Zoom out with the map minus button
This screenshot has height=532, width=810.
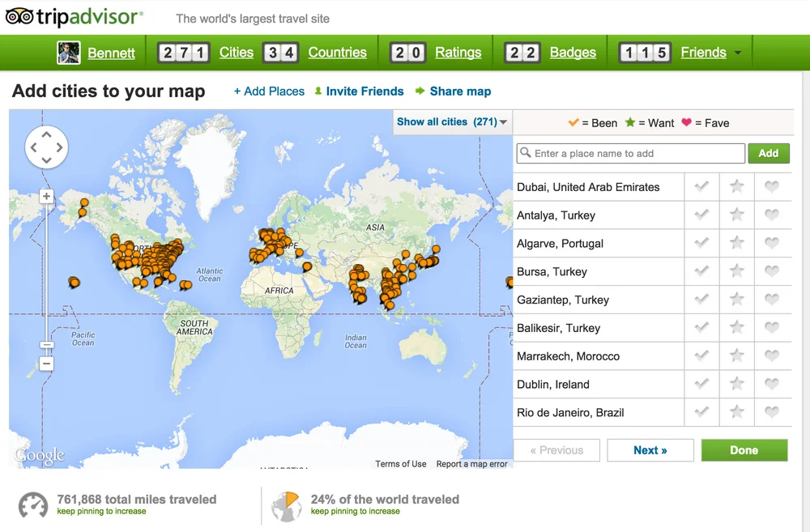pyautogui.click(x=46, y=364)
